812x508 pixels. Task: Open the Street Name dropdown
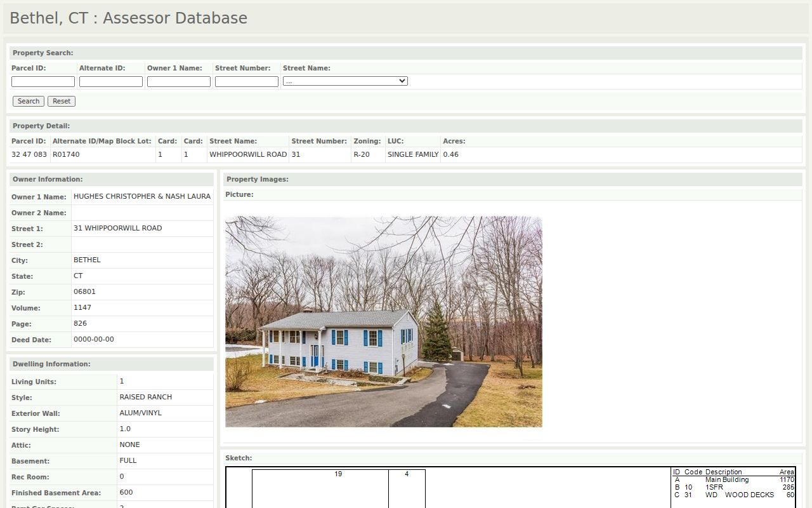pos(345,81)
